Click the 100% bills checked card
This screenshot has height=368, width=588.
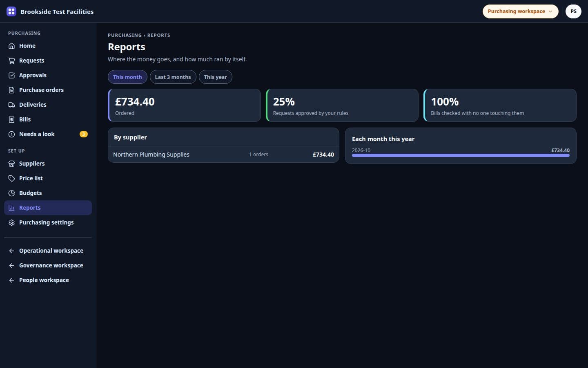500,105
